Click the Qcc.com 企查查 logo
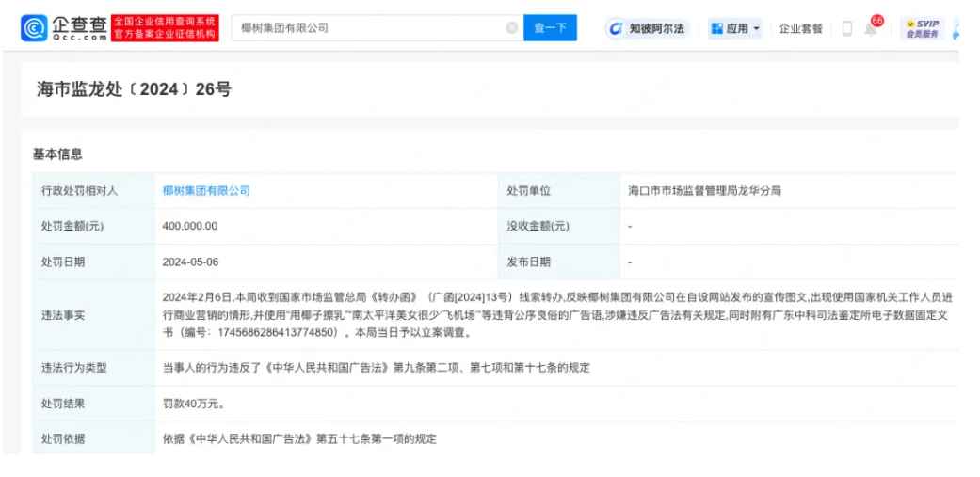Image resolution: width=980 pixels, height=477 pixels. point(63,27)
